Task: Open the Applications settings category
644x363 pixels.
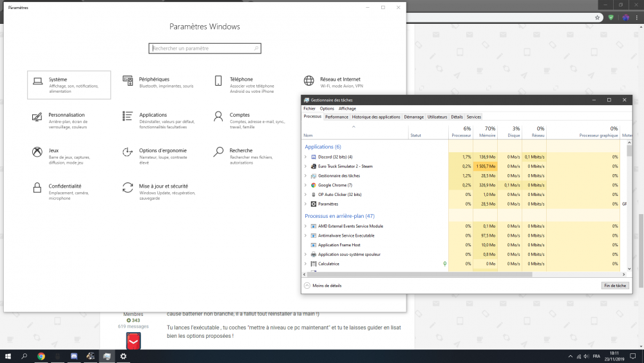Action: (153, 115)
